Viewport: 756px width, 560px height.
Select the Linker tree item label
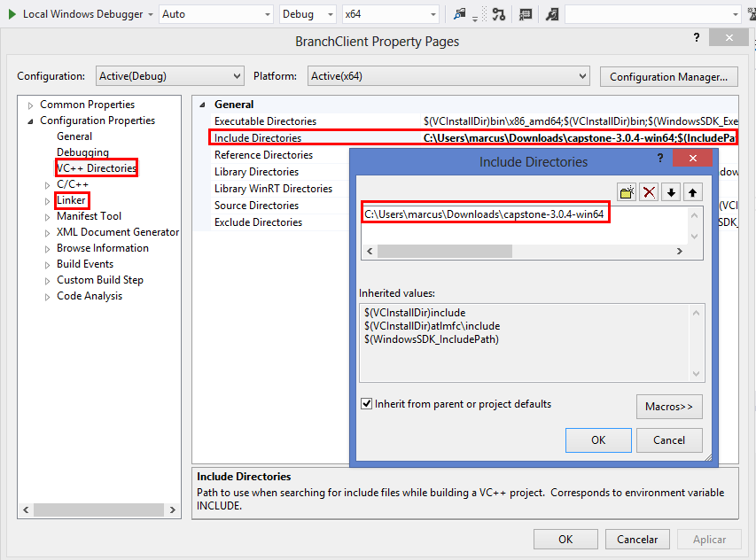[x=72, y=200]
